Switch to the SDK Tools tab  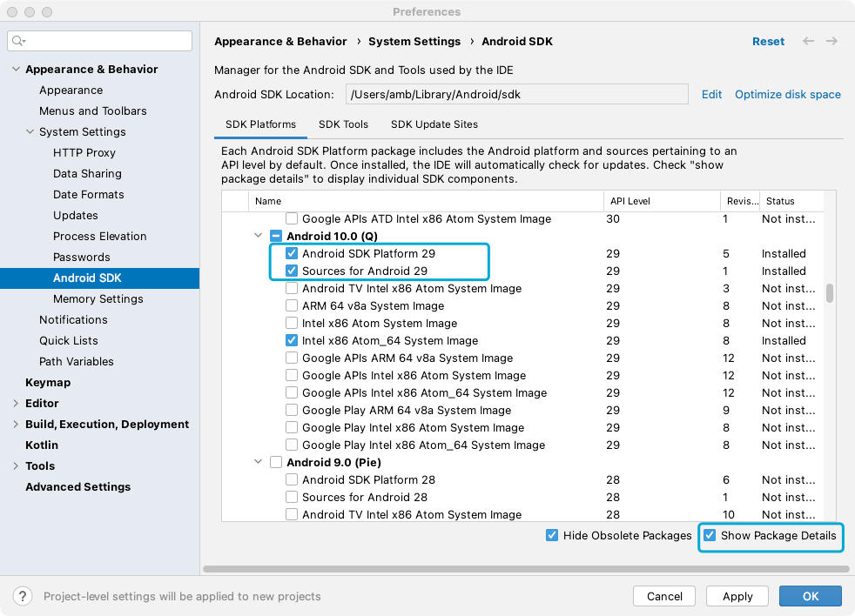(x=344, y=124)
